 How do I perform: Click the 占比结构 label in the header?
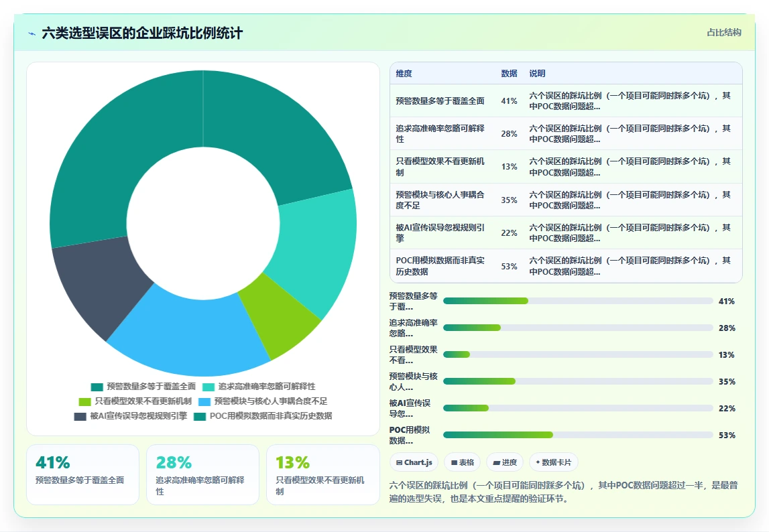(x=724, y=32)
